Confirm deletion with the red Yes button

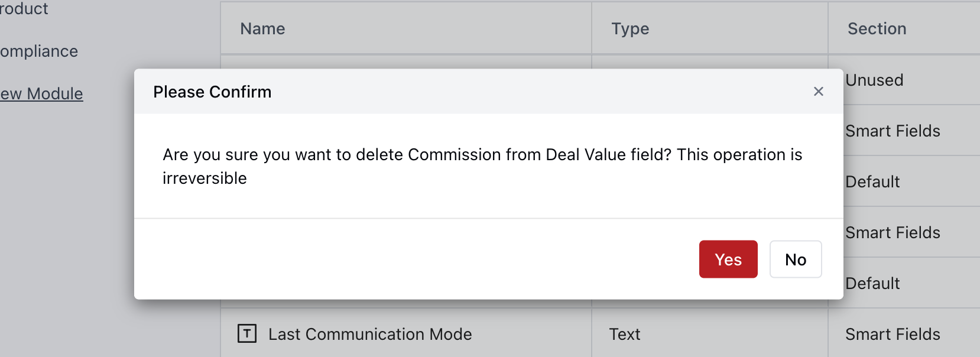728,259
